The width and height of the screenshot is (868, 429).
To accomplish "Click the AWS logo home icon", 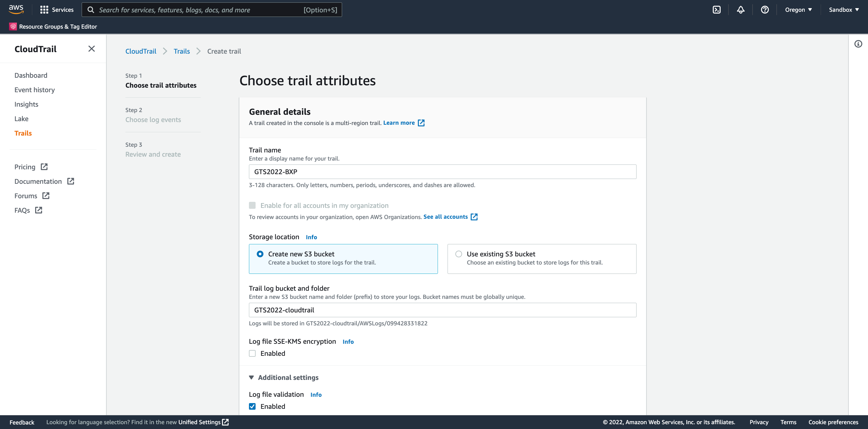I will 16,9.
